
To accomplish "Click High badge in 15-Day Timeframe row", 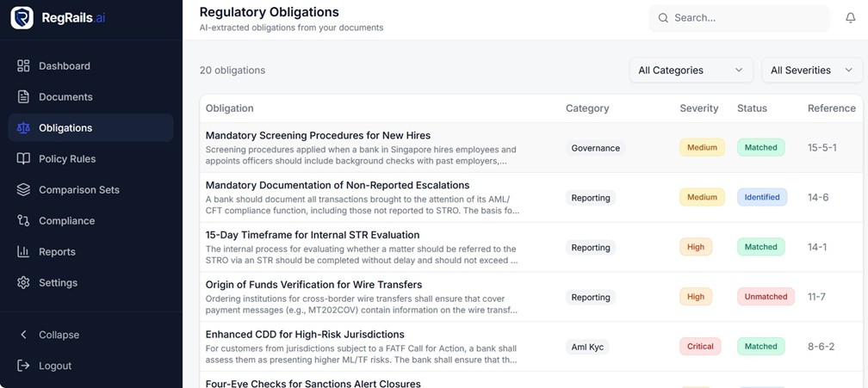I will click(696, 247).
